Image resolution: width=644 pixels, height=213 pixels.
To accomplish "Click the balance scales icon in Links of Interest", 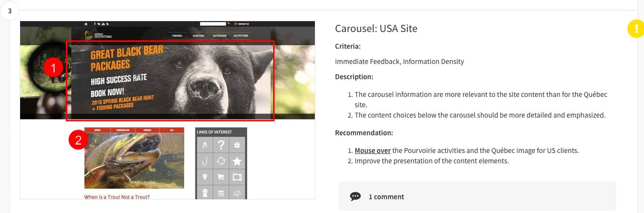I will tap(237, 192).
